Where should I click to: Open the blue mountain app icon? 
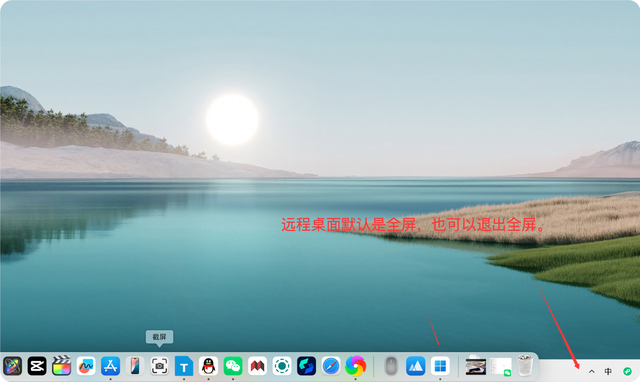(x=416, y=366)
